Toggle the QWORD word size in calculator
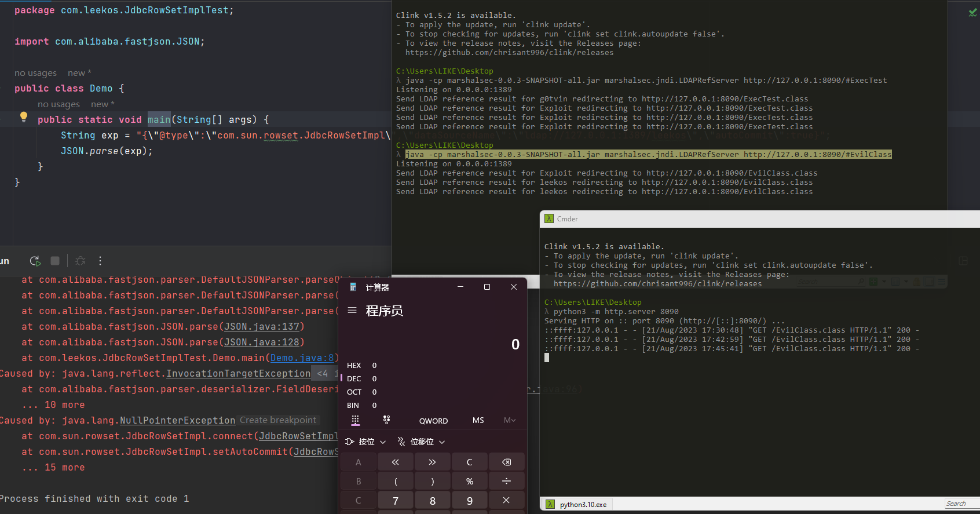 click(x=433, y=421)
